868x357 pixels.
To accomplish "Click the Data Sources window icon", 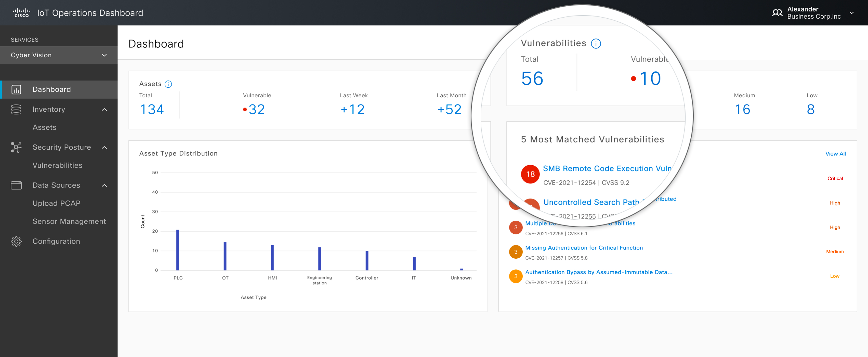I will tap(16, 185).
